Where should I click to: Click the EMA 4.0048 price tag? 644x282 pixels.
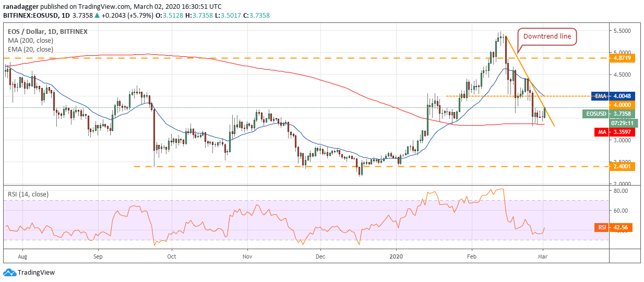click(613, 96)
